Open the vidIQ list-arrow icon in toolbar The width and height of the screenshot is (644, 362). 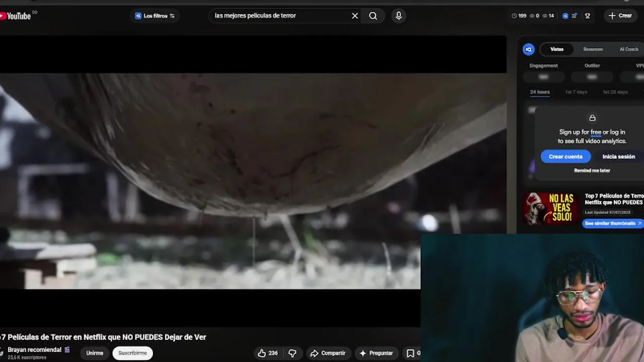pos(574,16)
